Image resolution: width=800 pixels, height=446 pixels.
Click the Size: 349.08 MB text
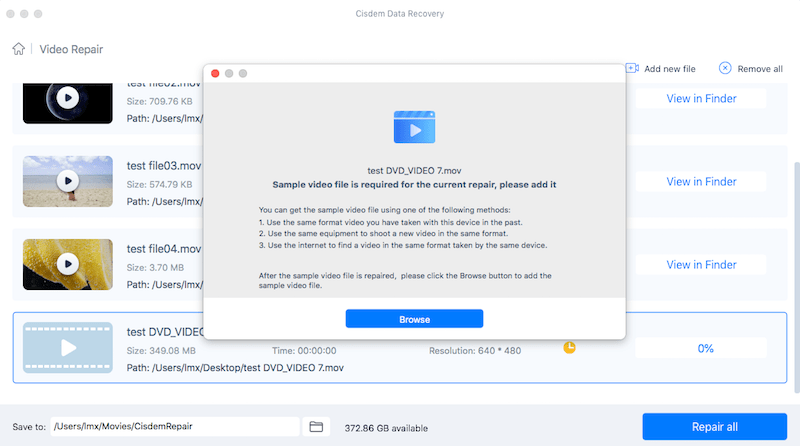[161, 351]
